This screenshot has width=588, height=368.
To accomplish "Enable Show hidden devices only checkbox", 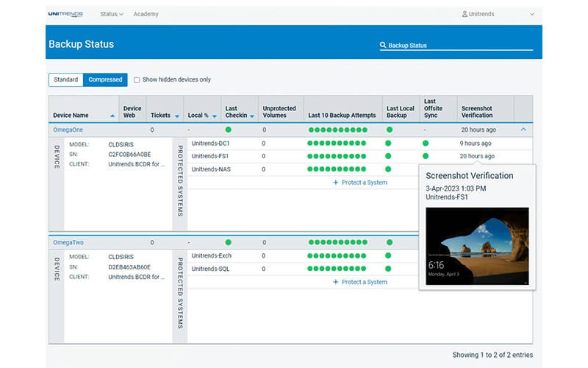I will click(137, 80).
